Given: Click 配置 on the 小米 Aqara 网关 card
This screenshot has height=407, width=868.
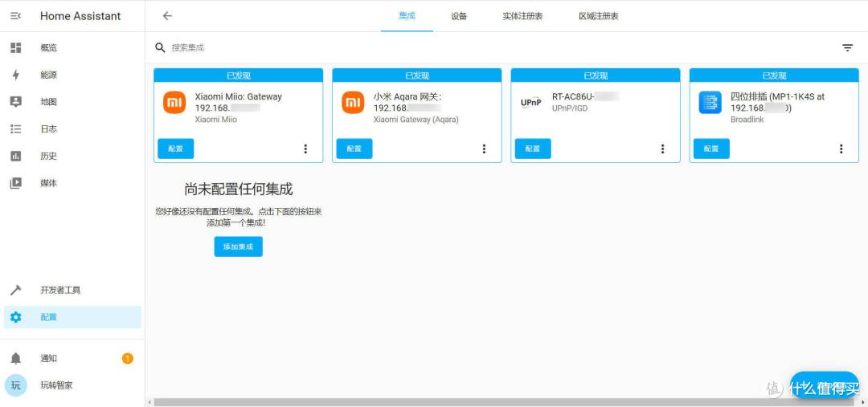Looking at the screenshot, I should (354, 149).
